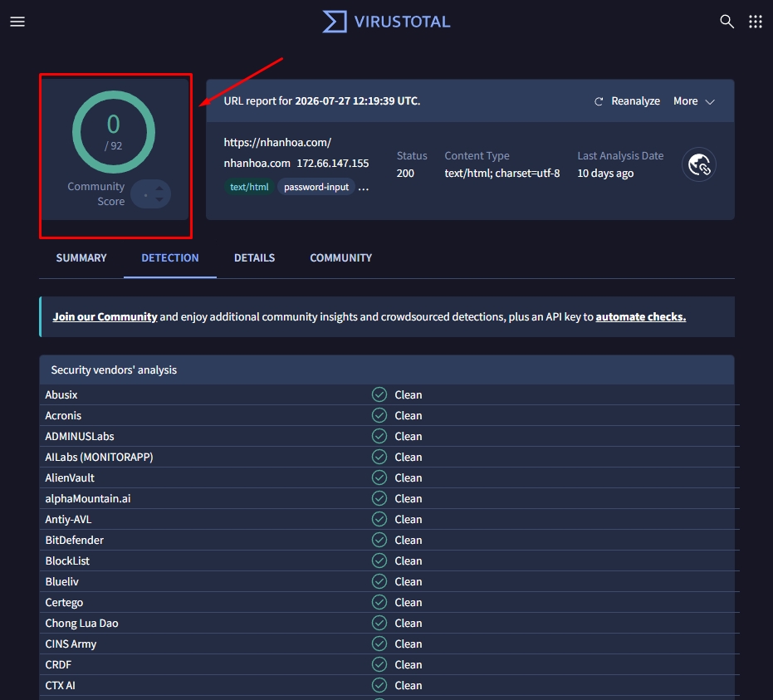
Task: Vote up on Community Score
Action: click(159, 188)
